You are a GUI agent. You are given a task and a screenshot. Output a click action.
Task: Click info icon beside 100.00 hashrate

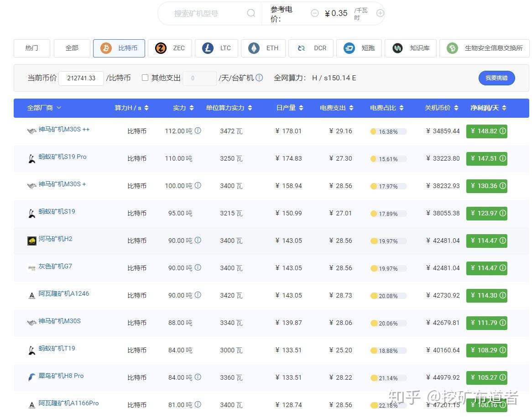[x=198, y=185]
